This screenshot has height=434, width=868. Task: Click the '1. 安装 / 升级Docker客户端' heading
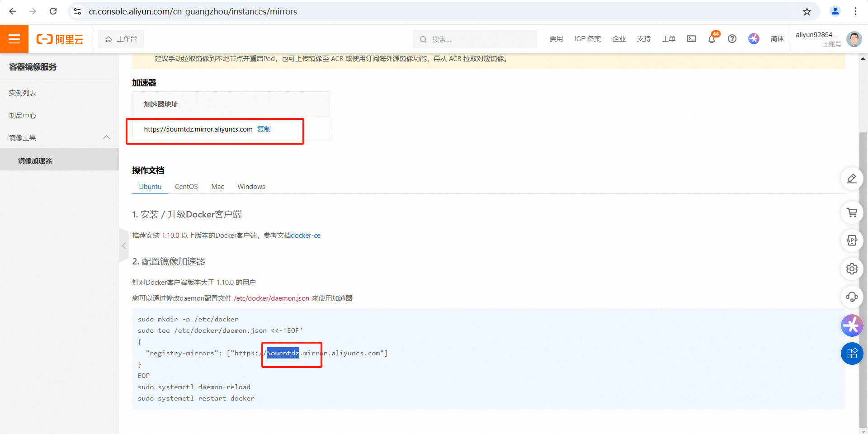point(187,214)
